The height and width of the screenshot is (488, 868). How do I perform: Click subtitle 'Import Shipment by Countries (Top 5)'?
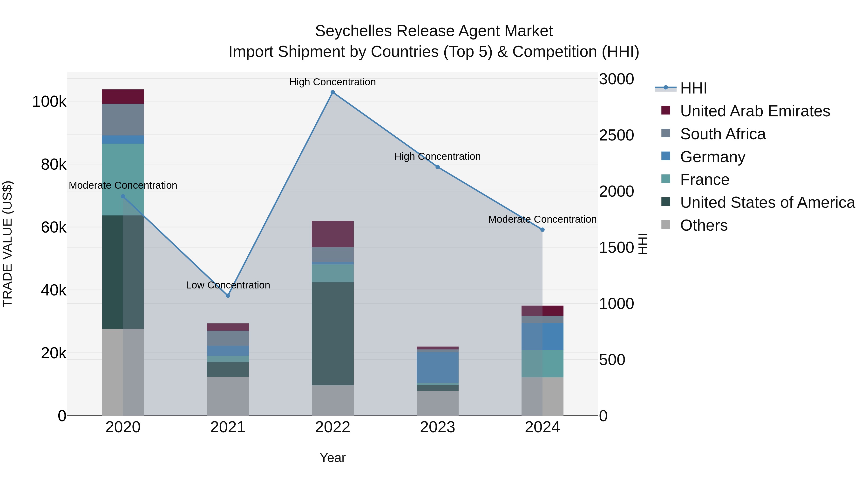coord(360,52)
